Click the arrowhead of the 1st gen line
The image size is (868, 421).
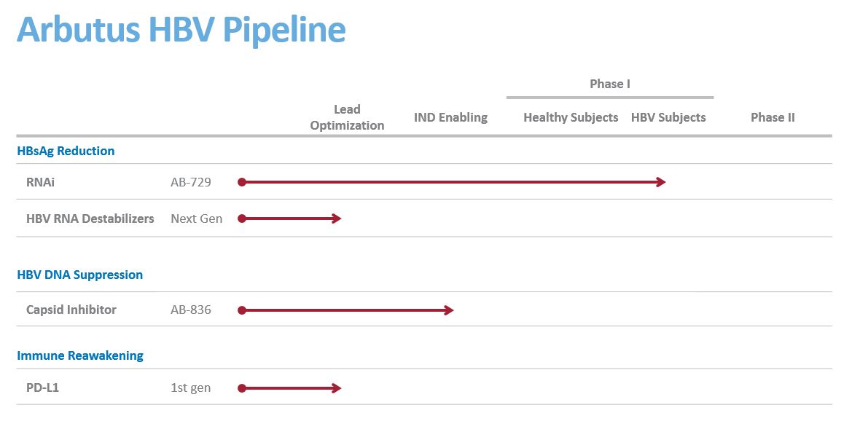(337, 388)
